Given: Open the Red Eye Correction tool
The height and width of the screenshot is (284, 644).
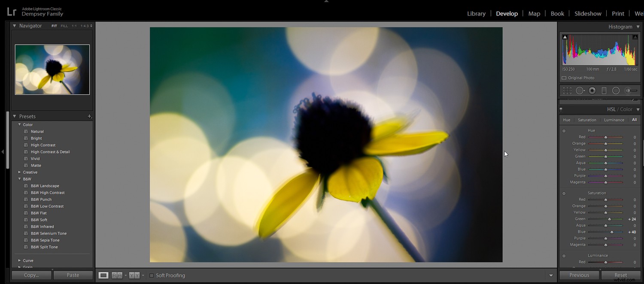Looking at the screenshot, I should pos(592,91).
